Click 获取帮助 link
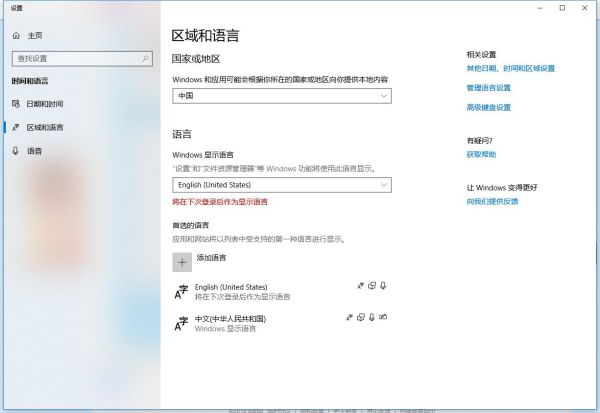The height and width of the screenshot is (413, 600). pos(481,155)
